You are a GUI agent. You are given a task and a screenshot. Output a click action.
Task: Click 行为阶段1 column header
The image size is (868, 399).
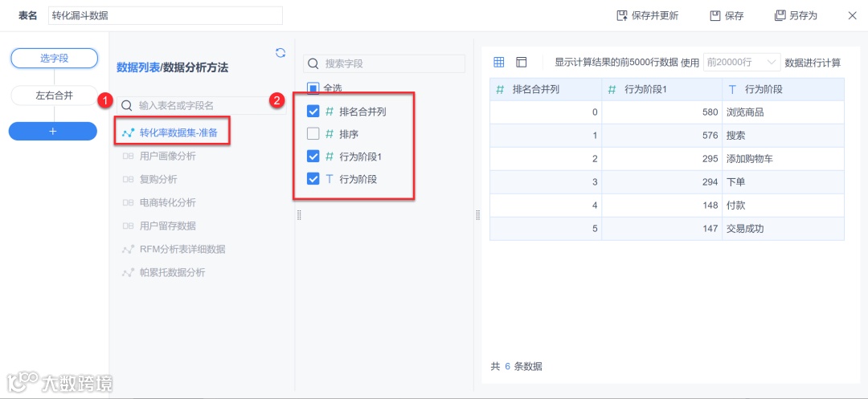[662, 90]
